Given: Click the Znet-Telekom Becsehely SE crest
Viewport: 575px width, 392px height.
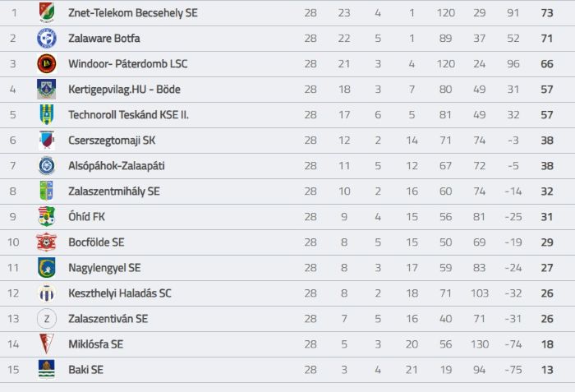Looking at the screenshot, I should click(47, 12).
